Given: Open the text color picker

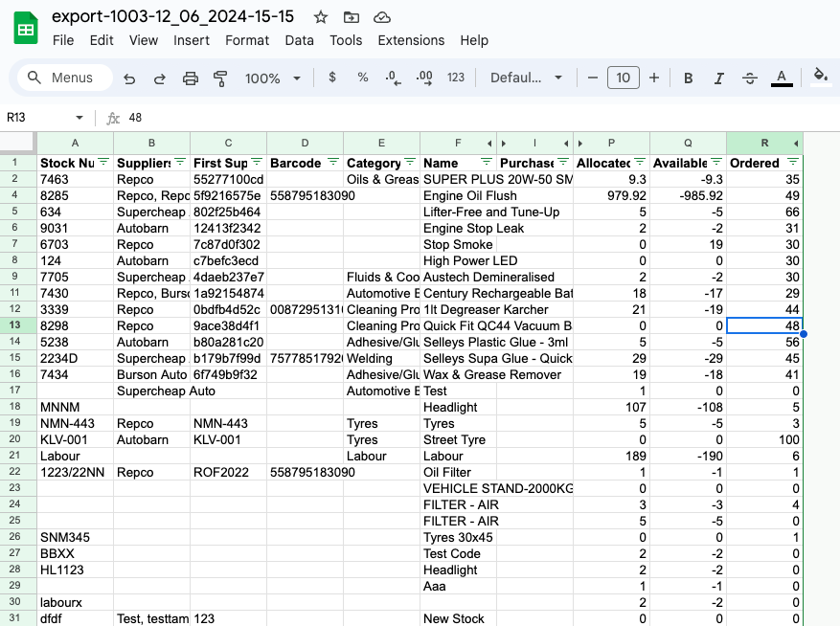Looking at the screenshot, I should pos(782,78).
